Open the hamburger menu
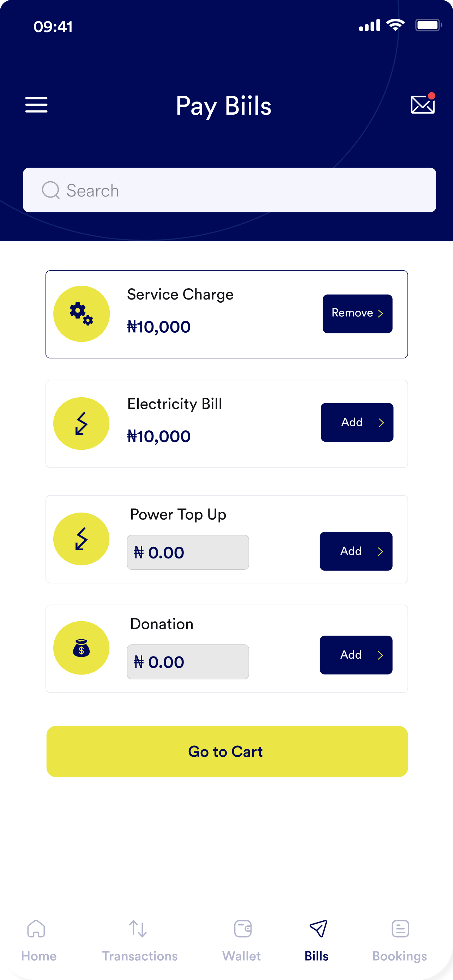 [36, 105]
